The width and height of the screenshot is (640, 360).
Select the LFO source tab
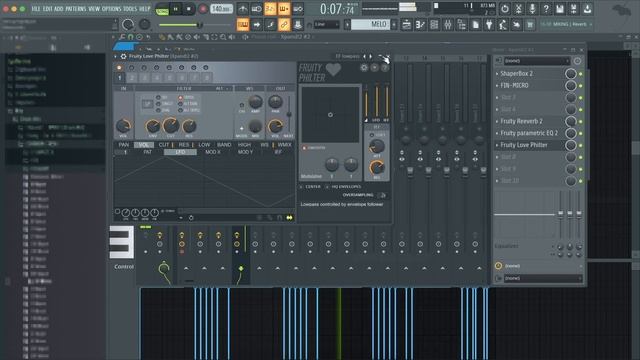[180, 152]
